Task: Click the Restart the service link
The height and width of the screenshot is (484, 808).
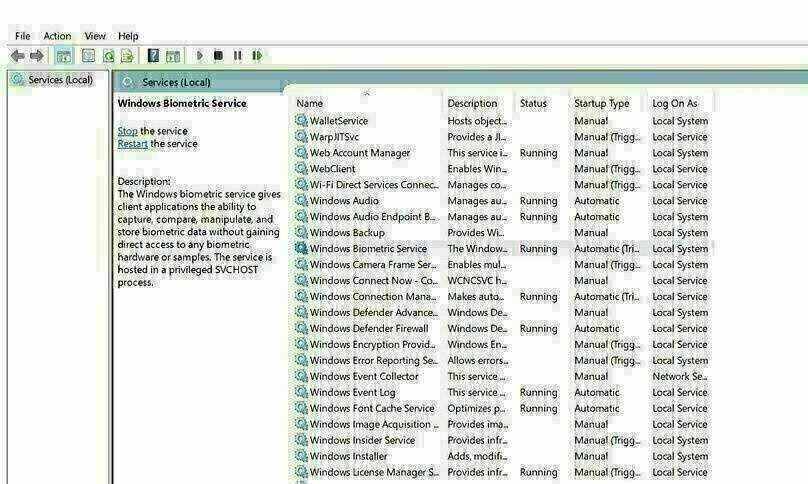Action: (x=132, y=144)
